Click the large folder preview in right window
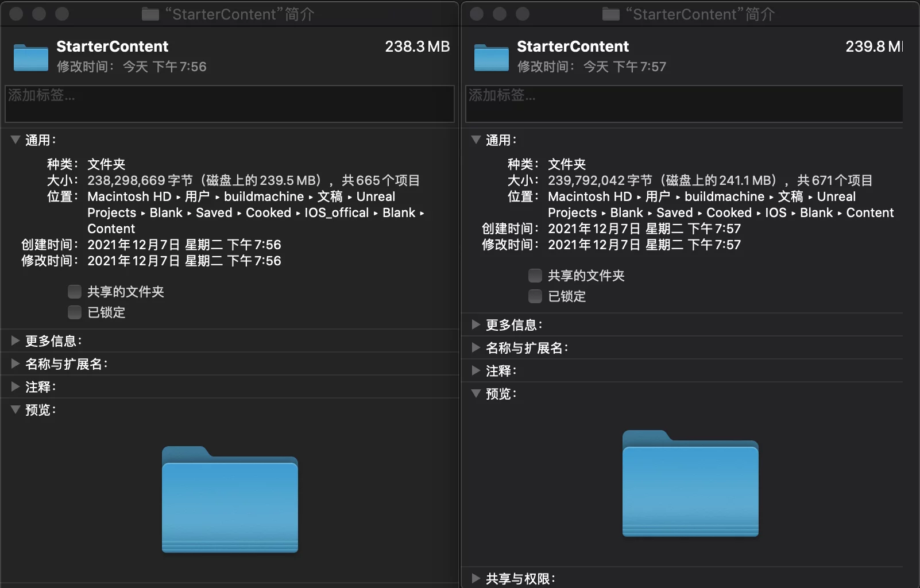The height and width of the screenshot is (588, 920). 690,483
